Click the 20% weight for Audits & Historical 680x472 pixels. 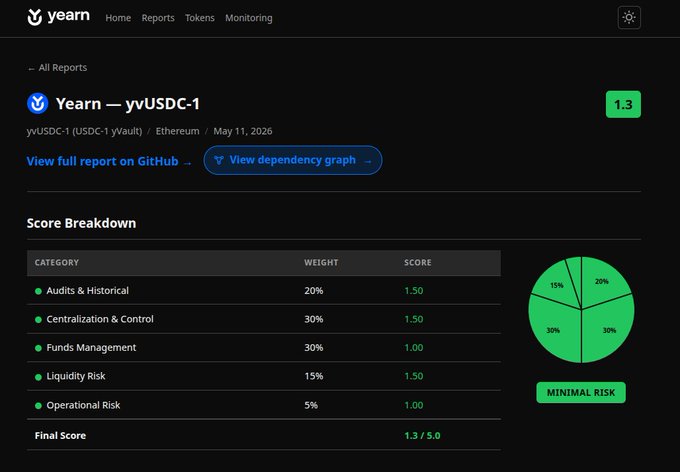click(x=314, y=291)
